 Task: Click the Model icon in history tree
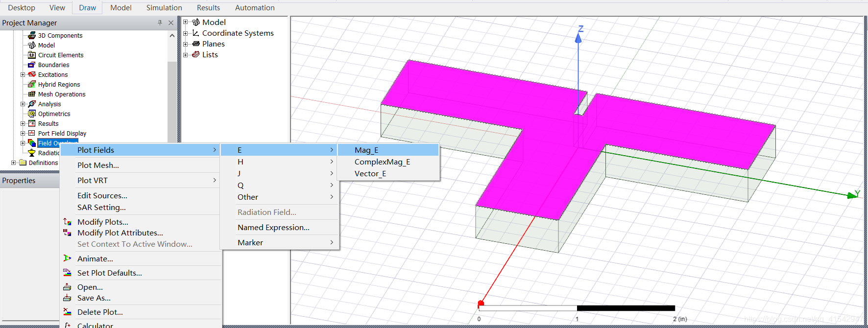196,22
